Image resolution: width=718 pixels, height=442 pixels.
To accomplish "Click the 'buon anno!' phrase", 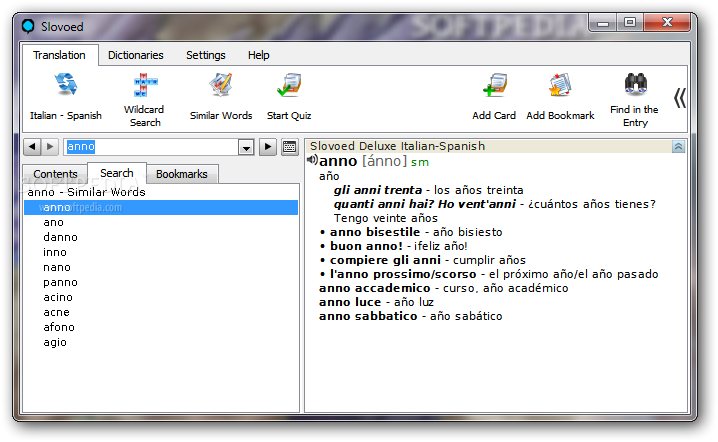I will tap(366, 246).
